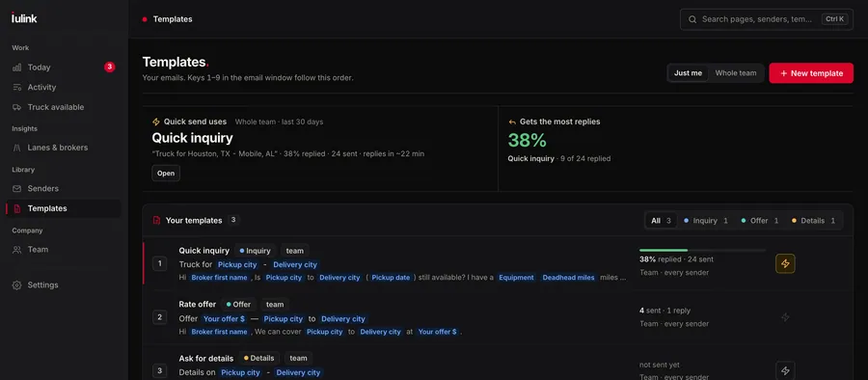The image size is (868, 380).
Task: Toggle quick send for Quick inquiry
Action: (785, 263)
